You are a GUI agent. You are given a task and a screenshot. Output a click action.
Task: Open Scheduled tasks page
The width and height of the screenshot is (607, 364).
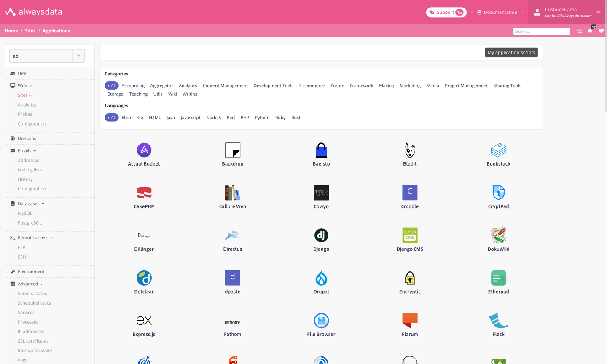[x=34, y=303]
